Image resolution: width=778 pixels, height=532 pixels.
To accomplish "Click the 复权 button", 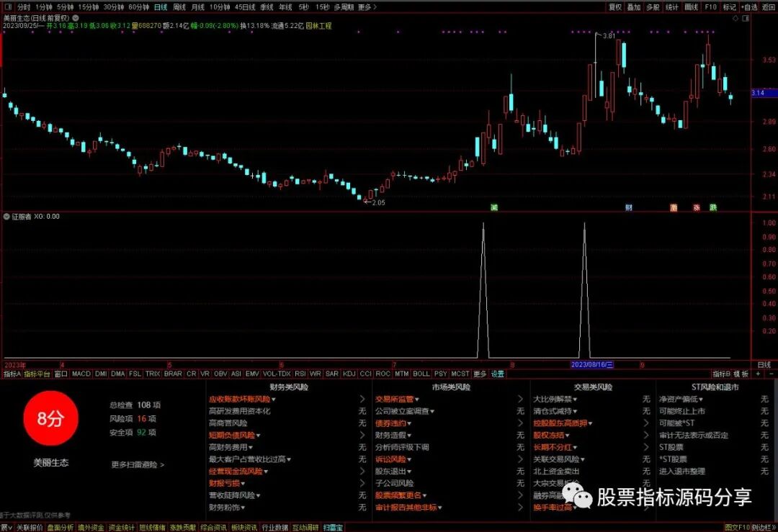I will click(x=614, y=7).
